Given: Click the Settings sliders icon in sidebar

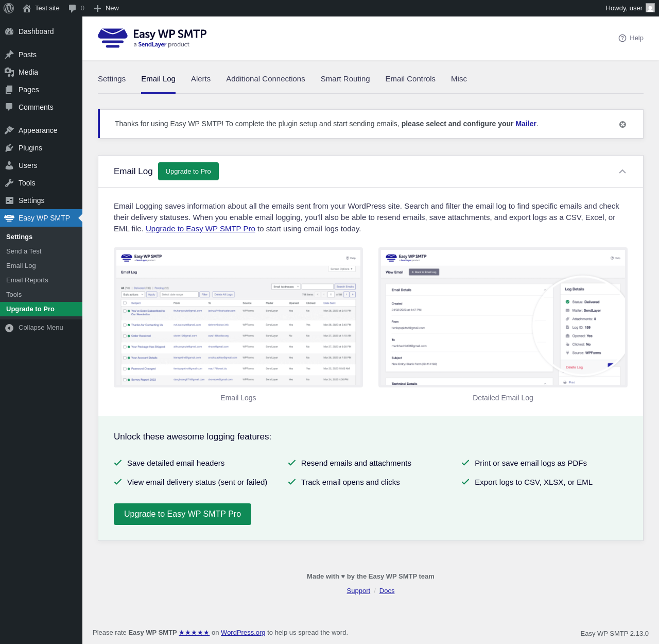Looking at the screenshot, I should 9,200.
